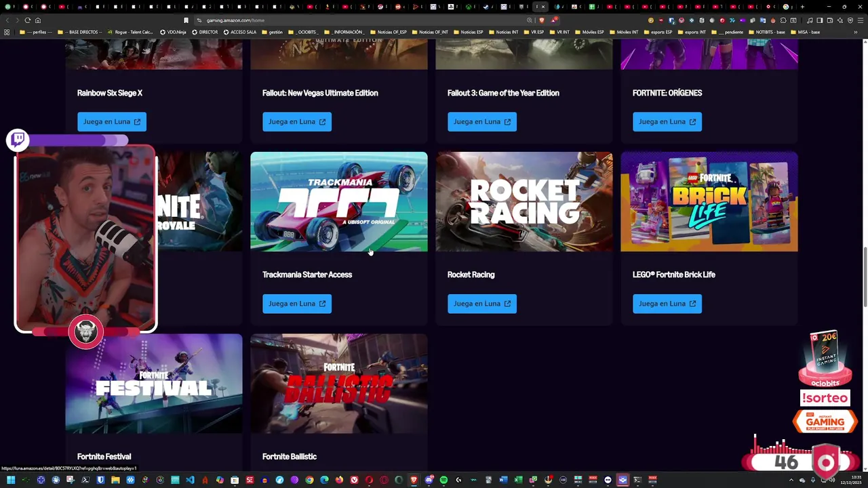Open Visual Studio Code from the taskbar

click(190, 480)
